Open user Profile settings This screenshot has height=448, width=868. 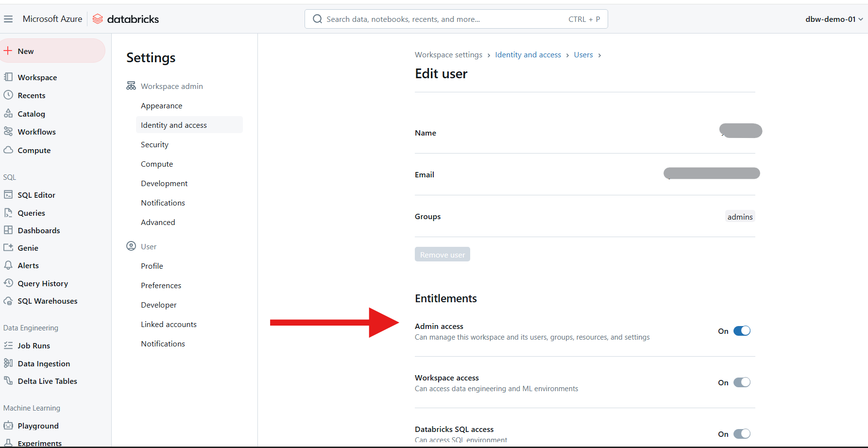(x=152, y=266)
